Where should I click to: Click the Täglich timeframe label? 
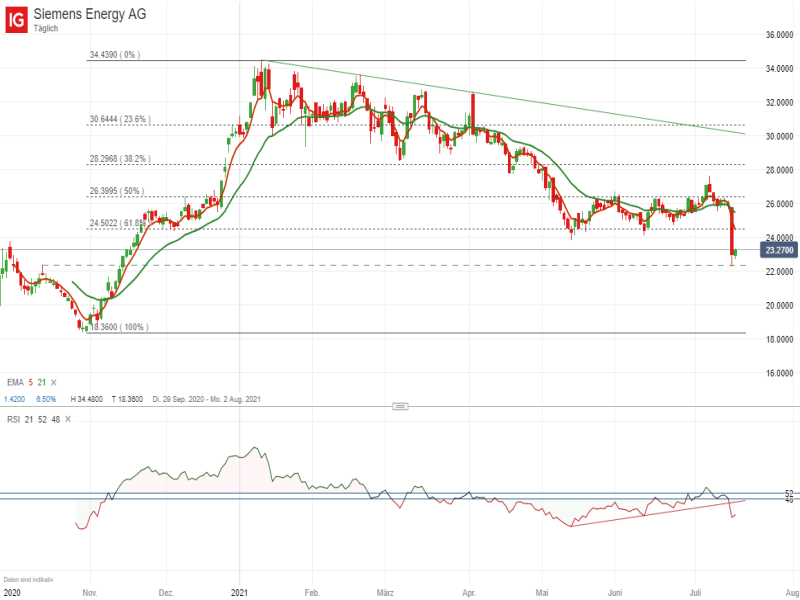pyautogui.click(x=46, y=29)
